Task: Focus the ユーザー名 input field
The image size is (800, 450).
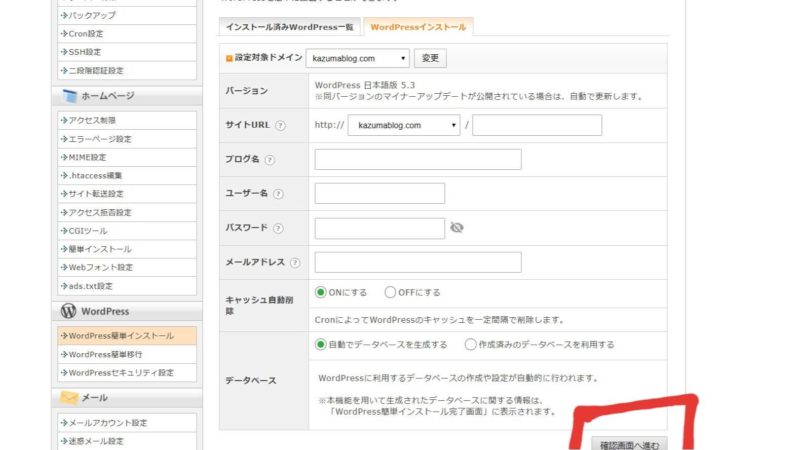Action: point(380,193)
